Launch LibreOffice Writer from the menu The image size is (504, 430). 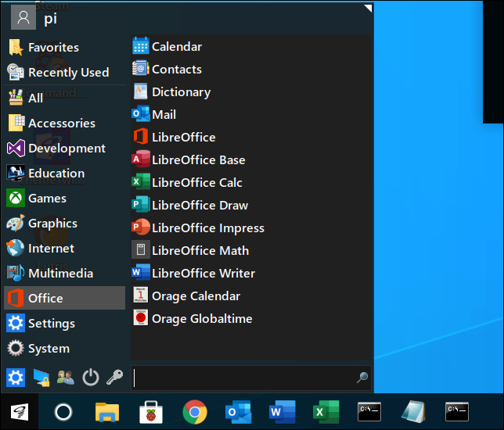pos(203,273)
